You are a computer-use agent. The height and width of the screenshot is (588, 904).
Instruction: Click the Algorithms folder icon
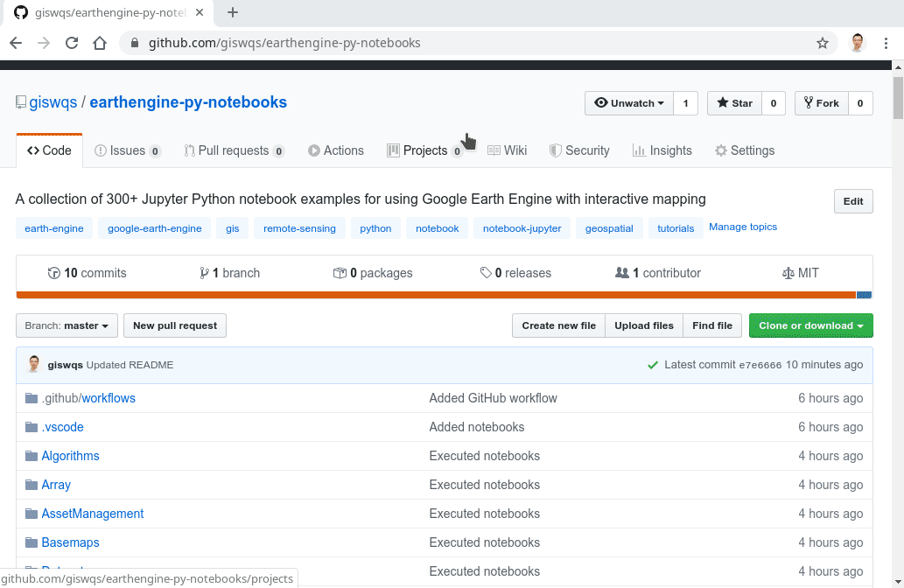(32, 456)
